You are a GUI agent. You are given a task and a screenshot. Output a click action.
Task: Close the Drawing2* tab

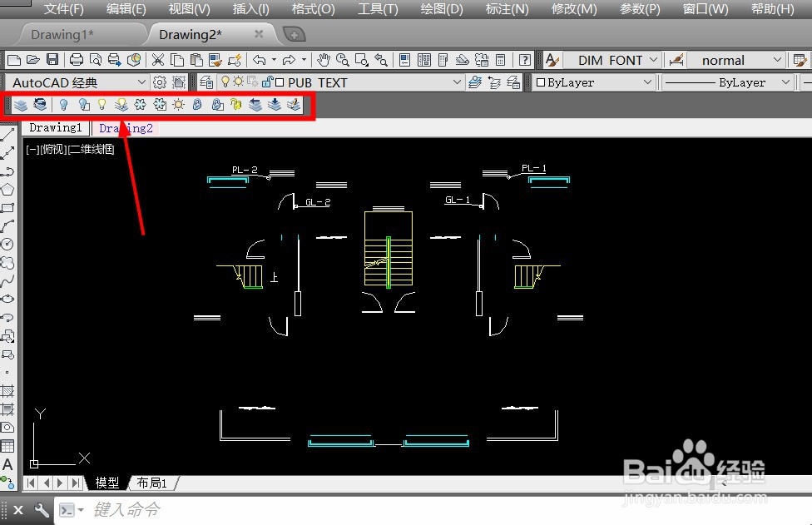point(259,34)
